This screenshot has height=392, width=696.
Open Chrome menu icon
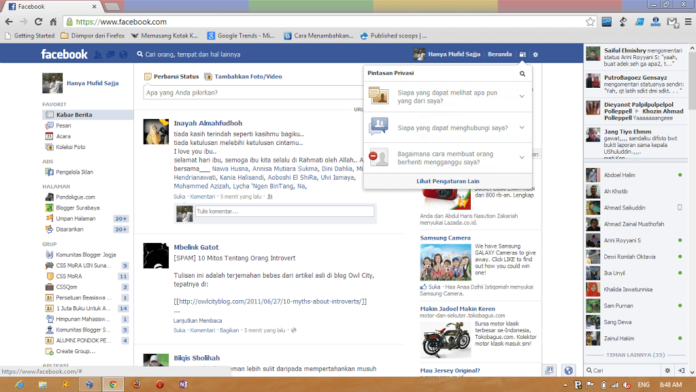[688, 21]
